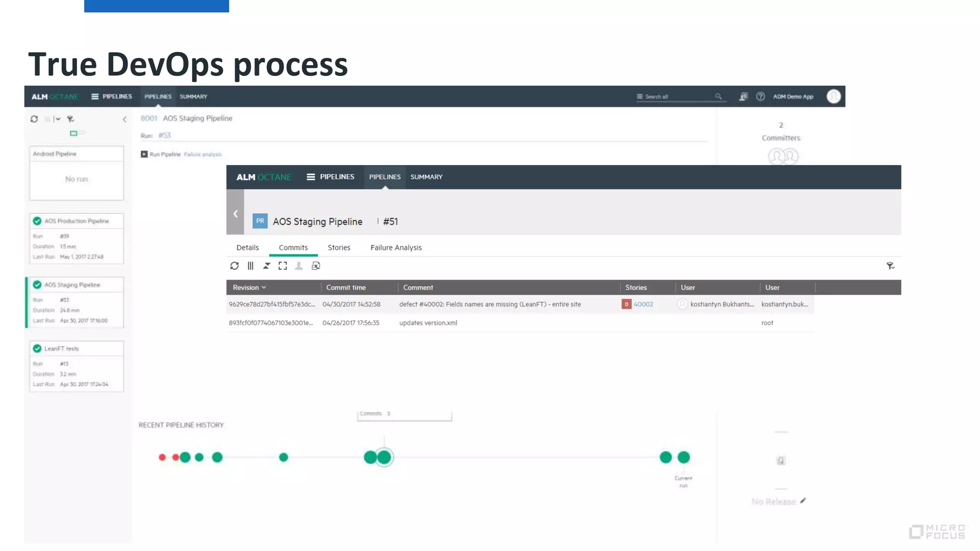Click the PR badge next to AOS Staging Pipeline

pos(260,221)
